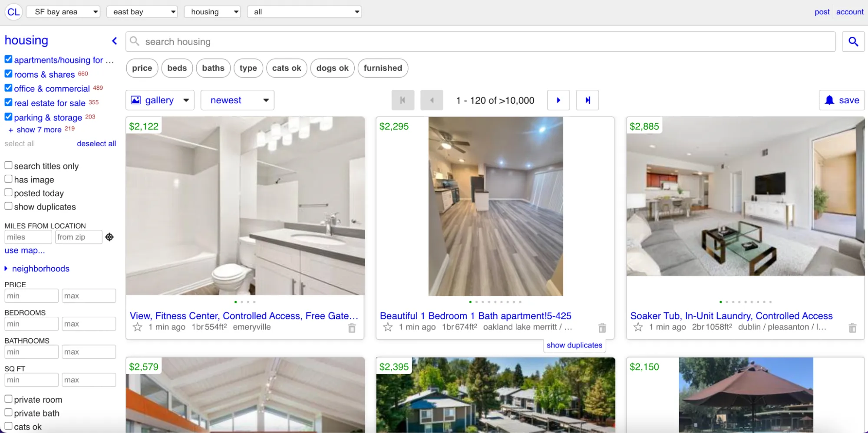
Task: Jump to the last results page
Action: (x=587, y=100)
